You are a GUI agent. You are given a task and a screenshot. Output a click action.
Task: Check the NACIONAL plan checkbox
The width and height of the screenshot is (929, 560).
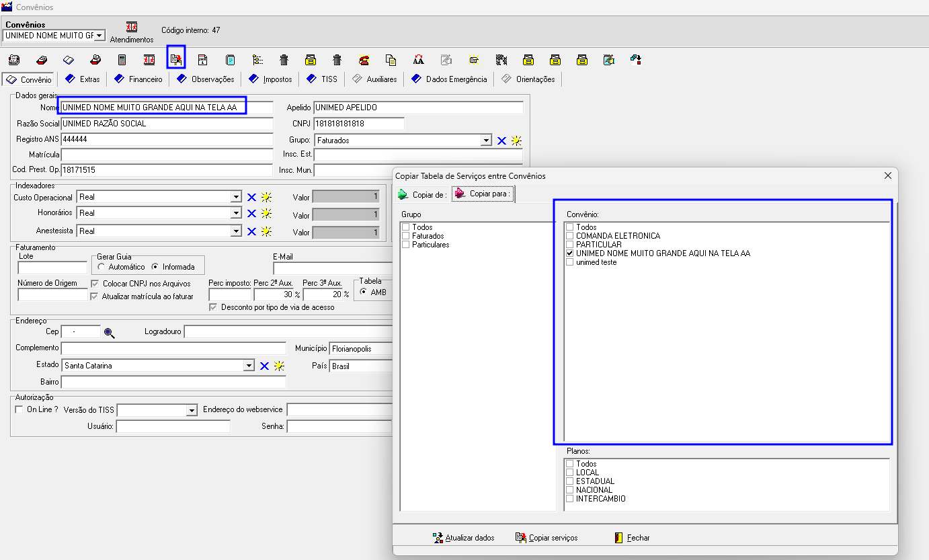coord(570,490)
